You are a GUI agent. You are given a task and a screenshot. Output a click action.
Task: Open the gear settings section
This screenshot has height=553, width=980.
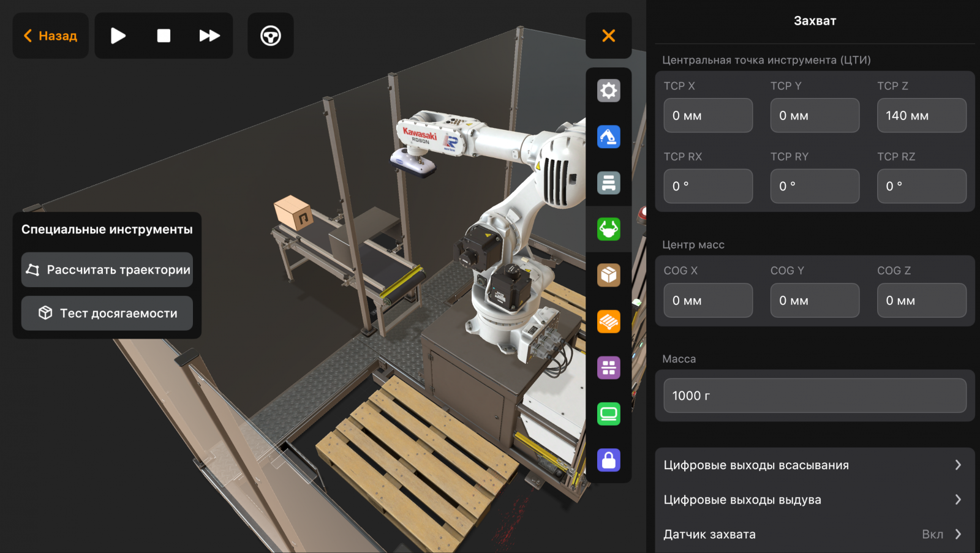(609, 91)
